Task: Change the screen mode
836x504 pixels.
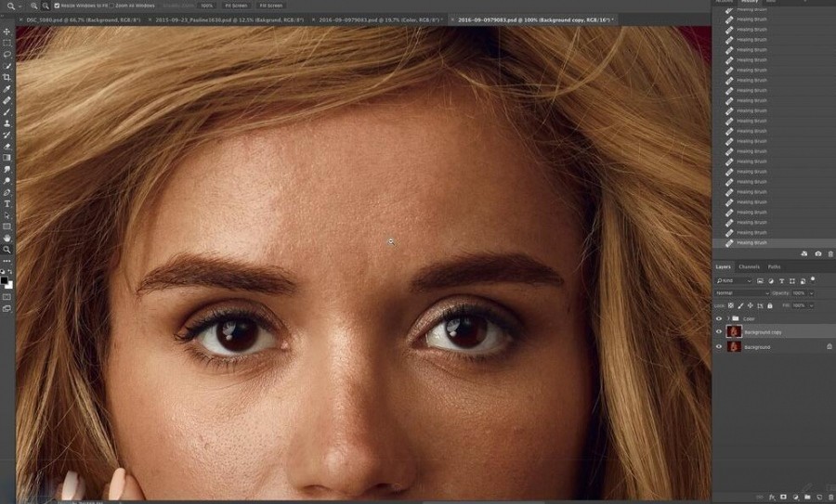Action: pyautogui.click(x=7, y=308)
